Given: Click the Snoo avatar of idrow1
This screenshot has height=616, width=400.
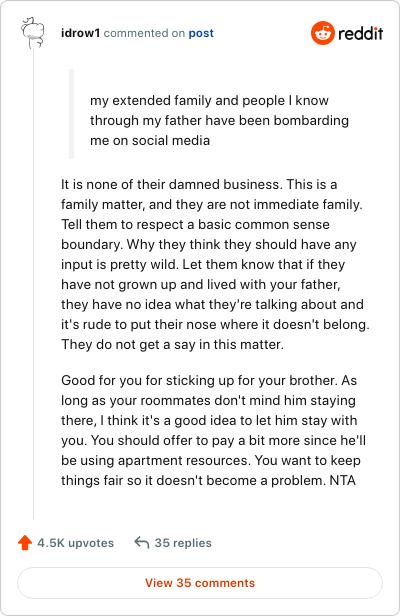Looking at the screenshot, I should pyautogui.click(x=33, y=33).
